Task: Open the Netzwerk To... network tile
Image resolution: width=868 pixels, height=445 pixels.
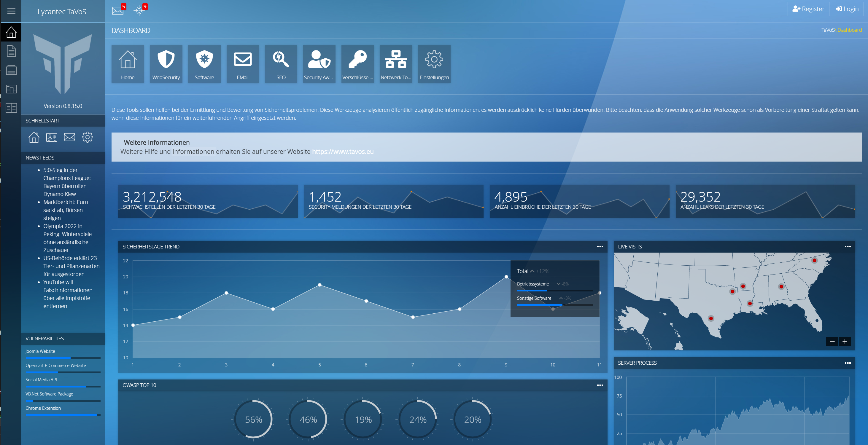Action: point(396,64)
